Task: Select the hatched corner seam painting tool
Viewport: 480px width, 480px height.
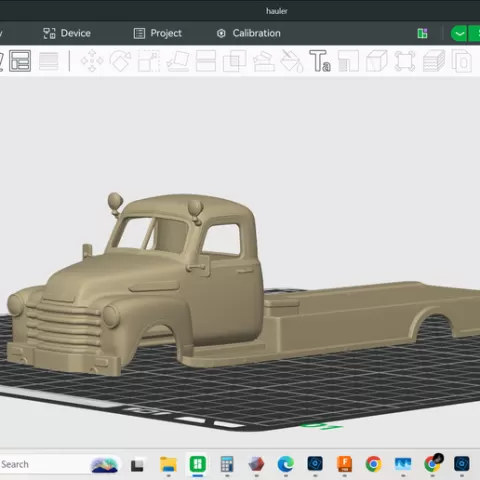Action: (x=348, y=61)
